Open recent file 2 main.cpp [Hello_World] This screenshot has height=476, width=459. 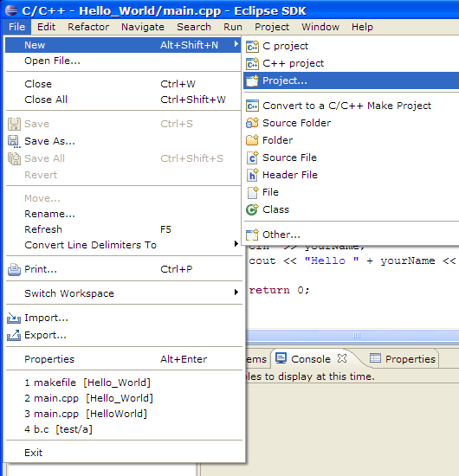[123, 398]
